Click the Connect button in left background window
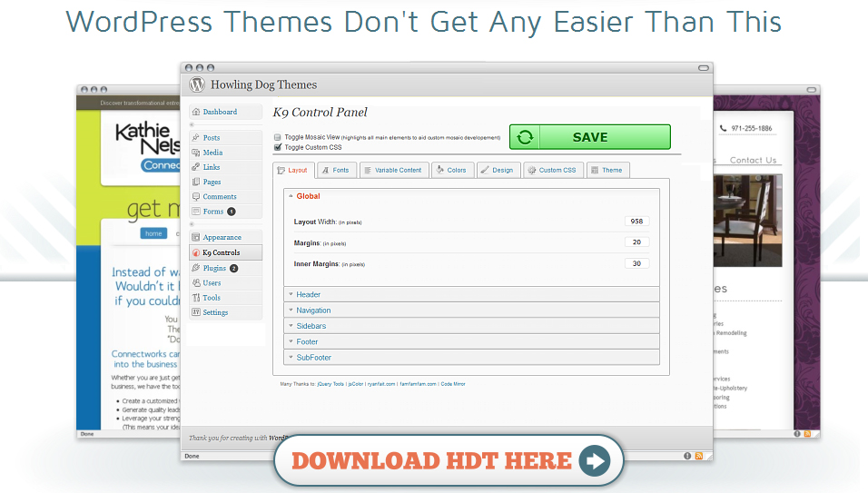The height and width of the screenshot is (493, 868). click(161, 165)
